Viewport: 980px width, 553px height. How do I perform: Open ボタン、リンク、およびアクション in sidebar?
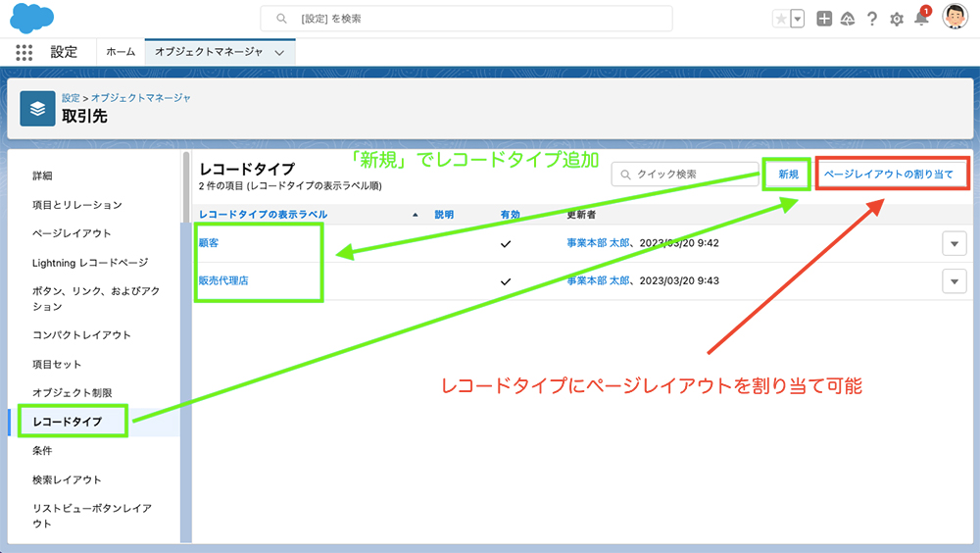point(96,298)
